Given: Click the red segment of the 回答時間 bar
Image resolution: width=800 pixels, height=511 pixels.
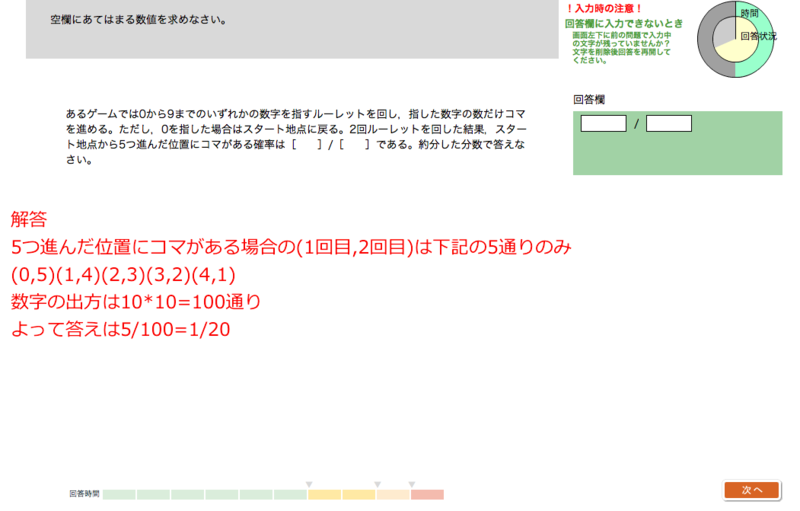Looking at the screenshot, I should coord(427,494).
